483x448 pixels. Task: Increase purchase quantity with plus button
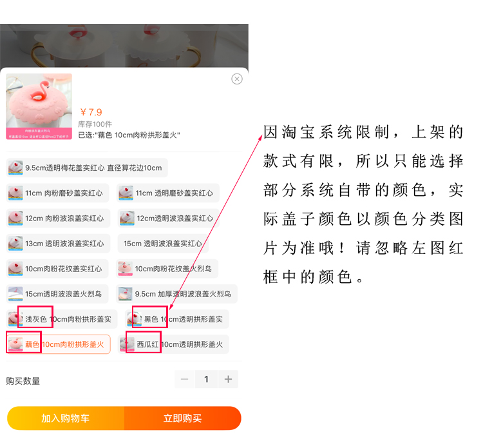click(x=228, y=379)
